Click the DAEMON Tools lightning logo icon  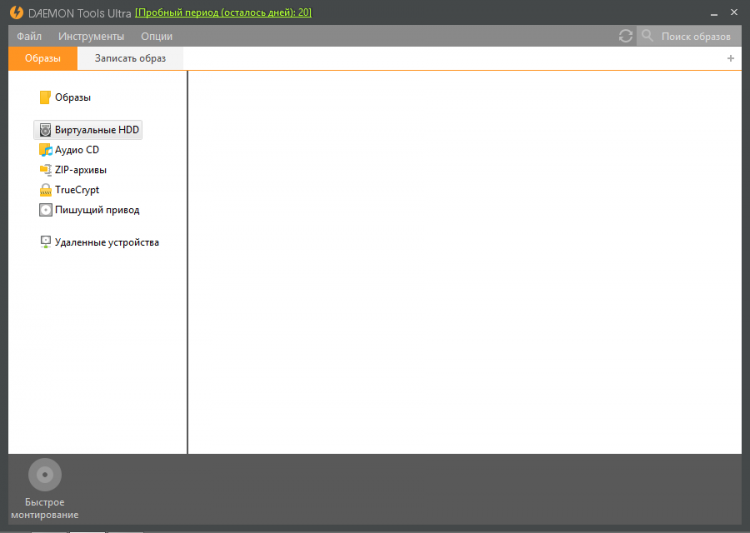tap(16, 12)
